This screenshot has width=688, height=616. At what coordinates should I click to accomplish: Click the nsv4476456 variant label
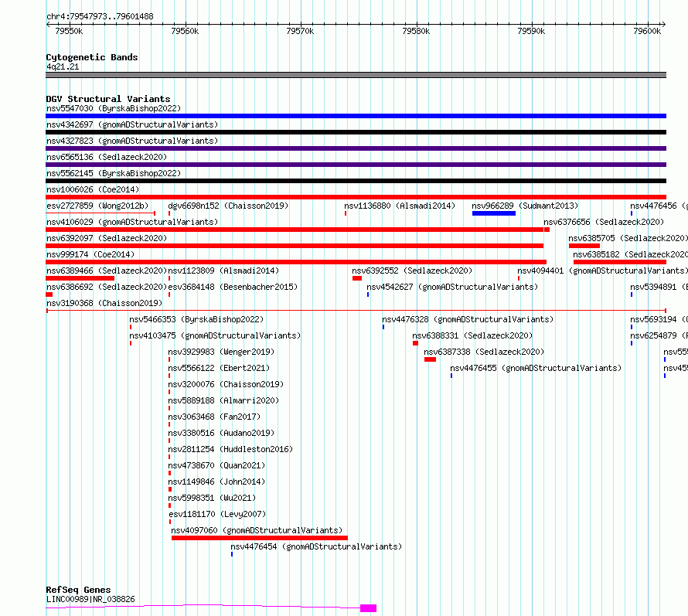(x=659, y=206)
